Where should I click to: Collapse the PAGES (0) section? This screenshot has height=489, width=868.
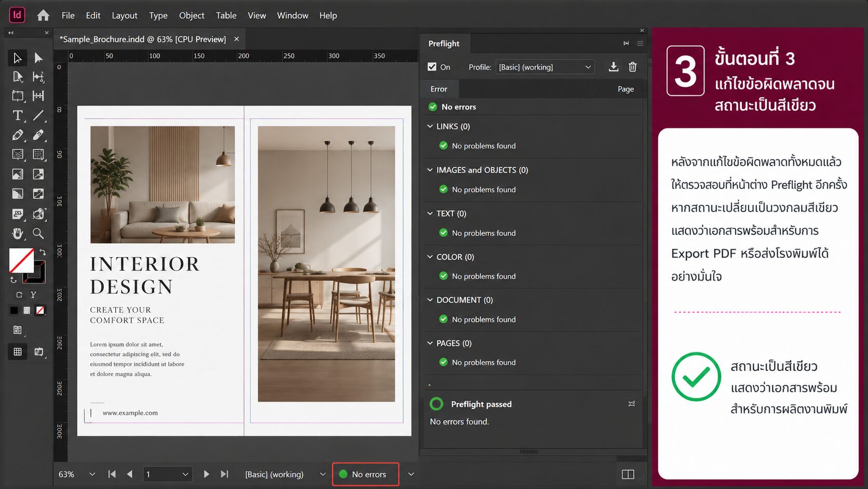point(430,343)
